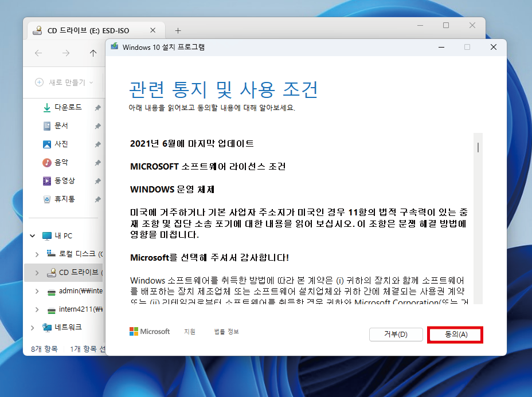Collapse the 내 PC tree node
Image resolution: width=532 pixels, height=397 pixels.
33,235
